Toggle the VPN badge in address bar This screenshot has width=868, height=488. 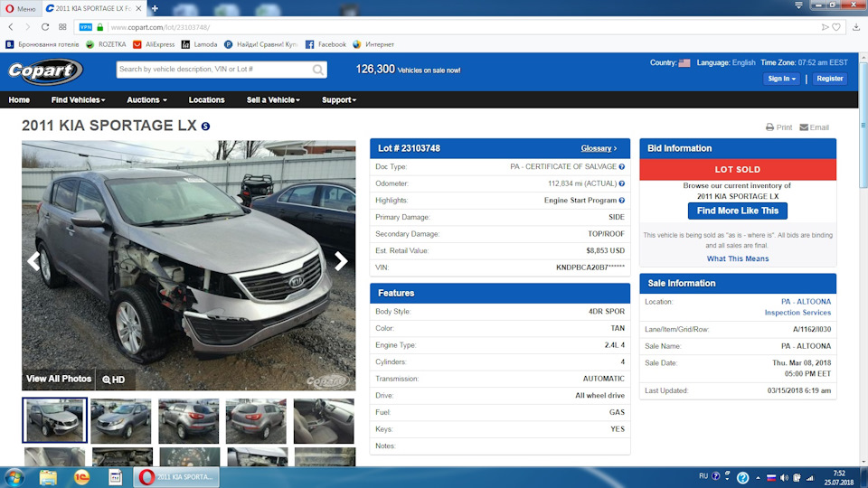pos(86,26)
